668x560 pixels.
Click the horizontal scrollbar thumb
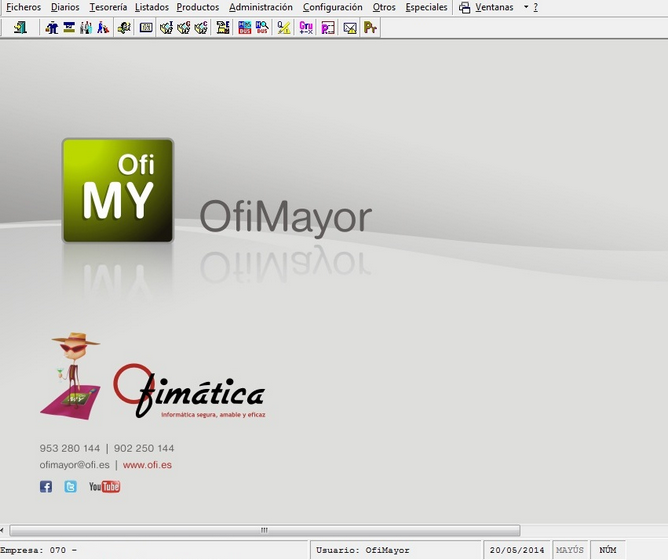(x=265, y=530)
